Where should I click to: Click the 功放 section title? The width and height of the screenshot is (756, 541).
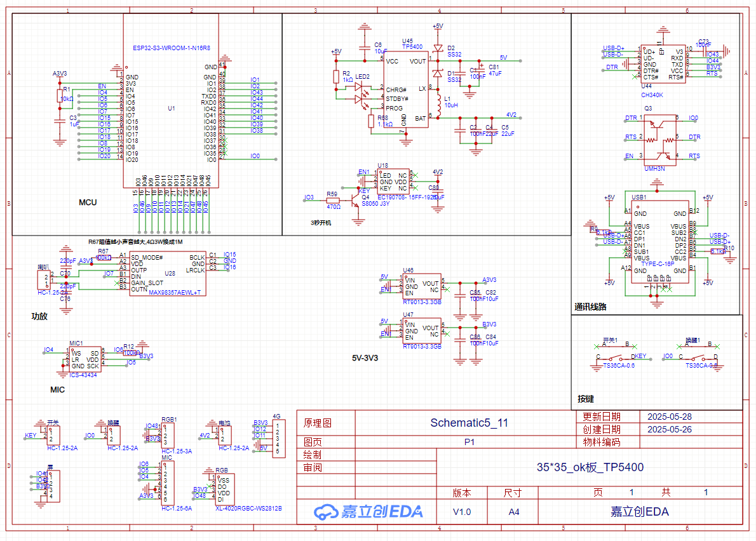coord(39,316)
